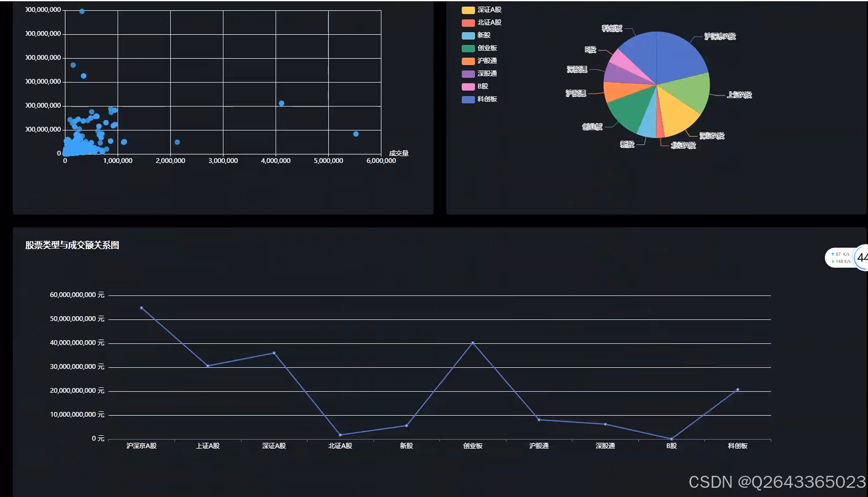Click the 沪深京A股 data point on line chart

pyautogui.click(x=141, y=308)
